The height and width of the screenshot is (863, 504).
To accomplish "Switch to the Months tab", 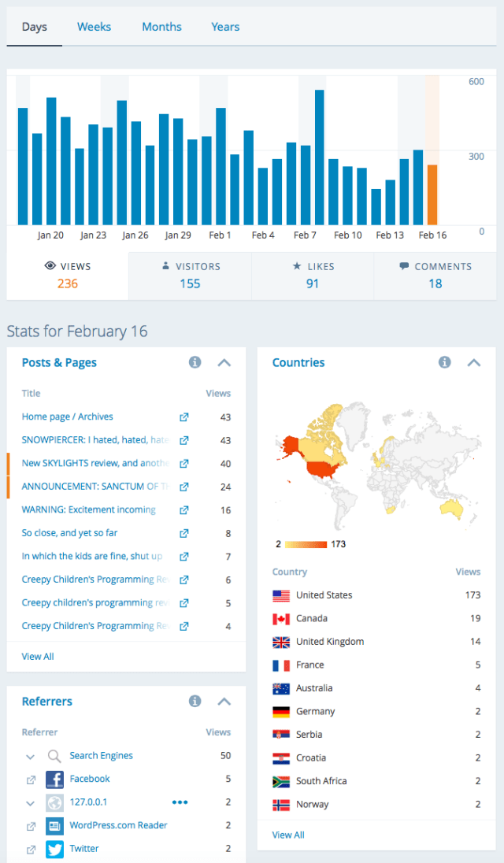I will point(161,27).
